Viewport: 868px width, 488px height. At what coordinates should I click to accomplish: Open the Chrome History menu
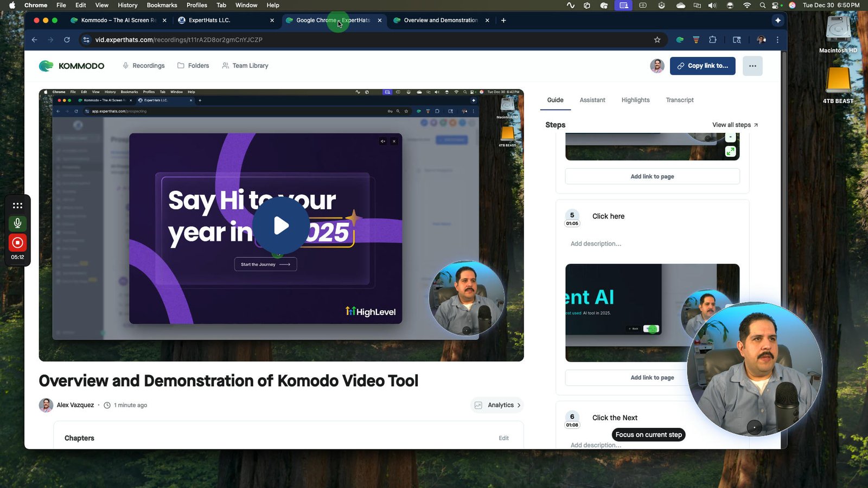click(127, 5)
